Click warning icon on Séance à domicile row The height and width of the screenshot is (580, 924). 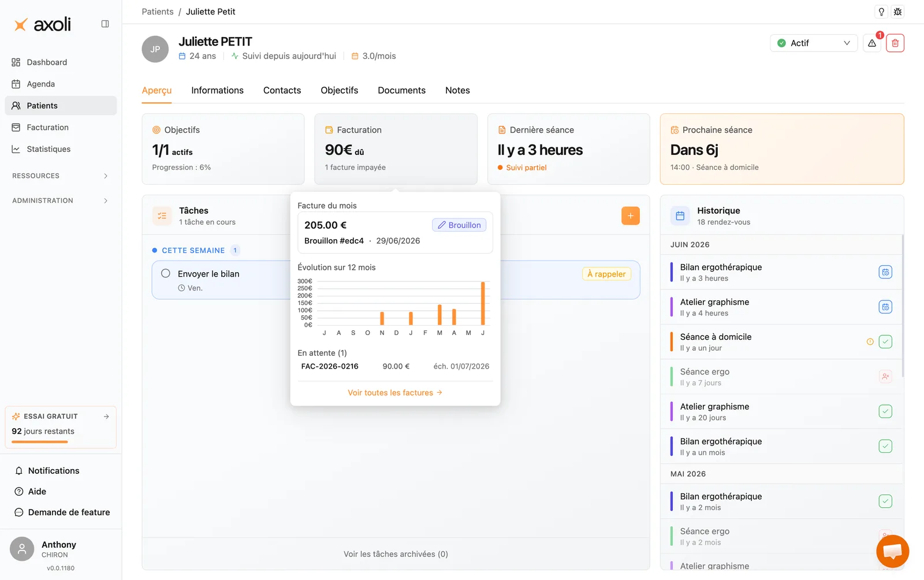click(870, 342)
